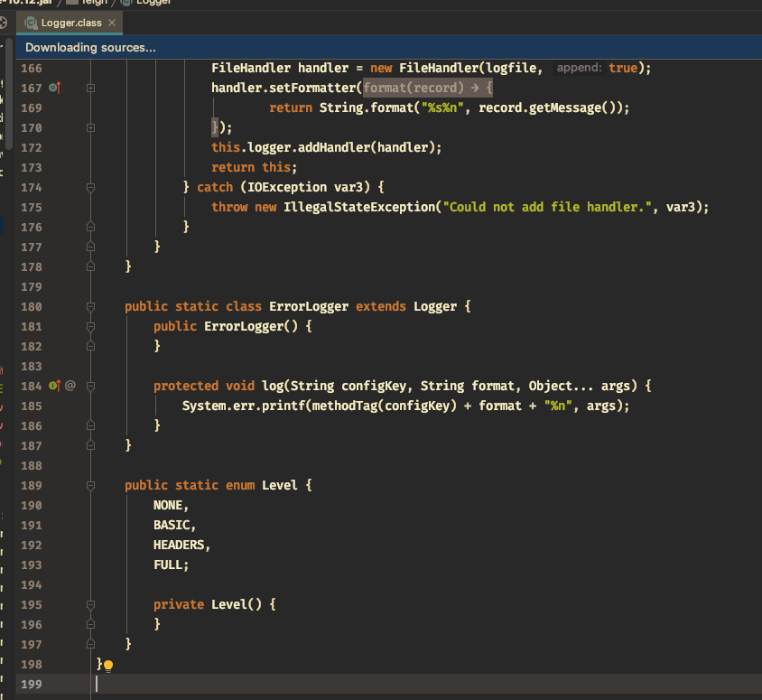This screenshot has width=762, height=700.
Task: Collapse the Level enum fold on line 189
Action: pyautogui.click(x=90, y=486)
